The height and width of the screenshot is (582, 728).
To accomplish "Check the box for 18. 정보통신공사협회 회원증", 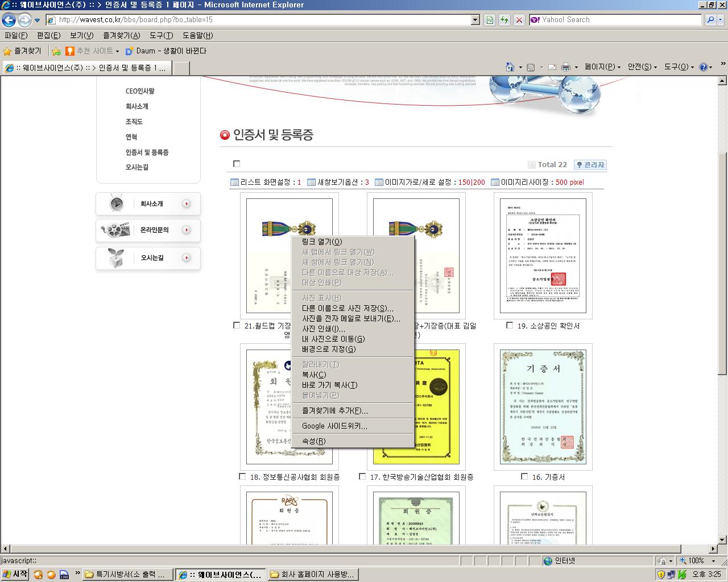I will point(242,477).
